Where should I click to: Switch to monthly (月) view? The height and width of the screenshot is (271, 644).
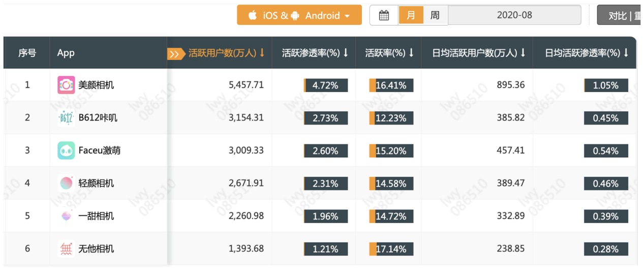[x=411, y=15]
